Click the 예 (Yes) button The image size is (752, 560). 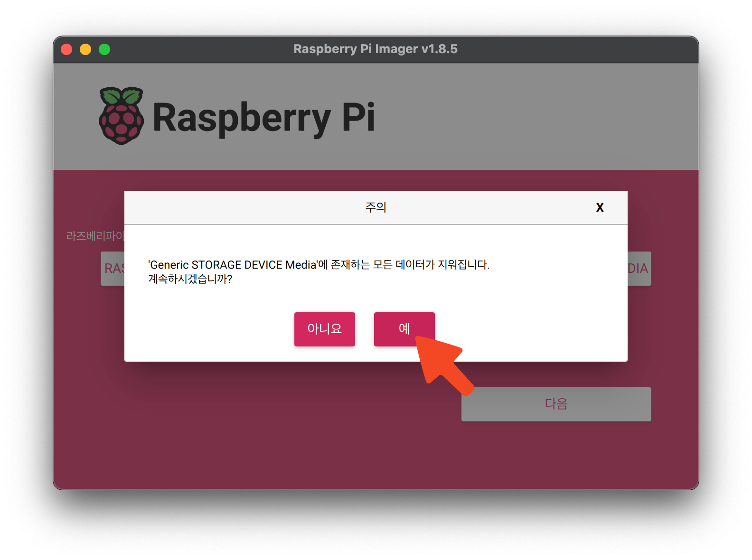pos(404,329)
